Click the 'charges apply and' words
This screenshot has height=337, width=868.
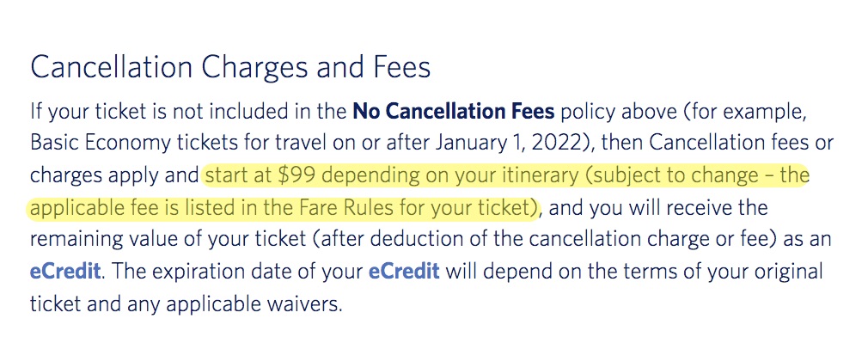point(115,175)
